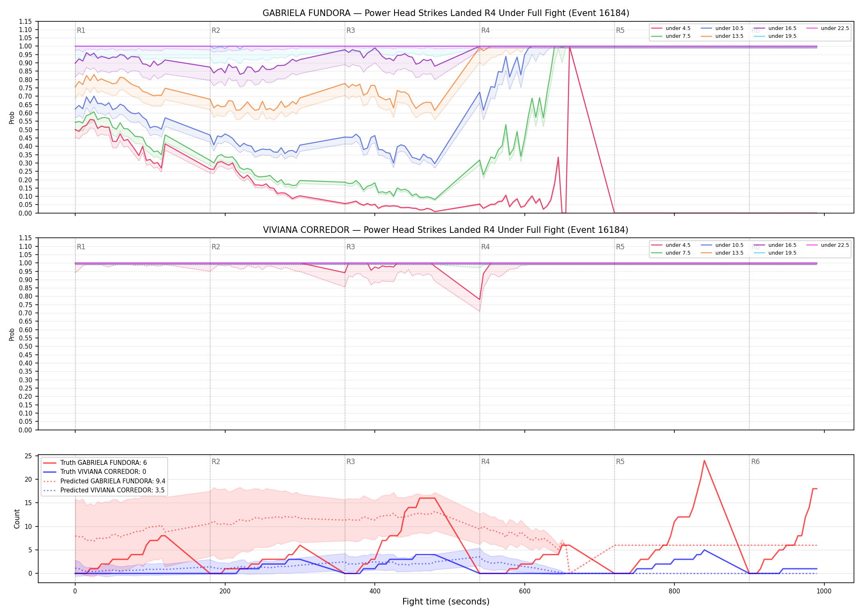Image resolution: width=863 pixels, height=616 pixels.
Task: Click R4 round marker in Fundora chart
Action: pyautogui.click(x=485, y=30)
